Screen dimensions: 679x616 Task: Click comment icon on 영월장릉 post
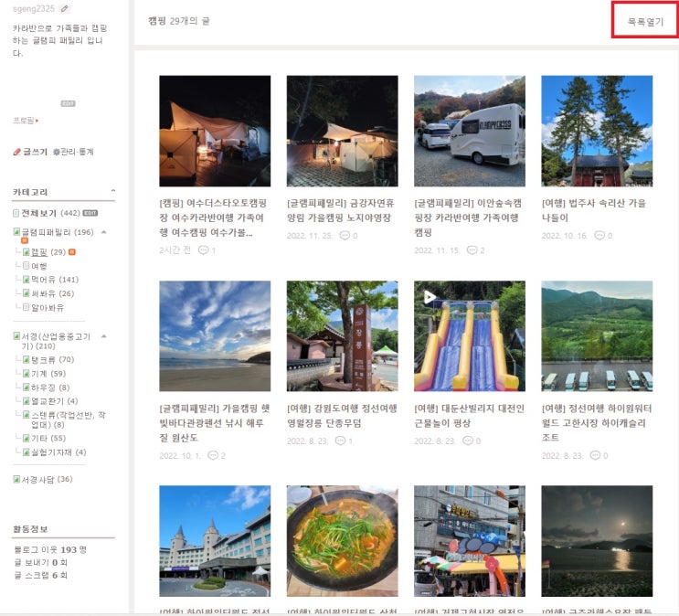coord(340,441)
